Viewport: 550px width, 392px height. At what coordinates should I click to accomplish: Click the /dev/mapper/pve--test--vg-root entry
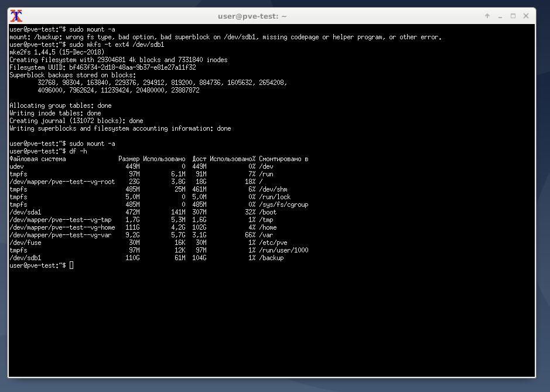tap(62, 182)
